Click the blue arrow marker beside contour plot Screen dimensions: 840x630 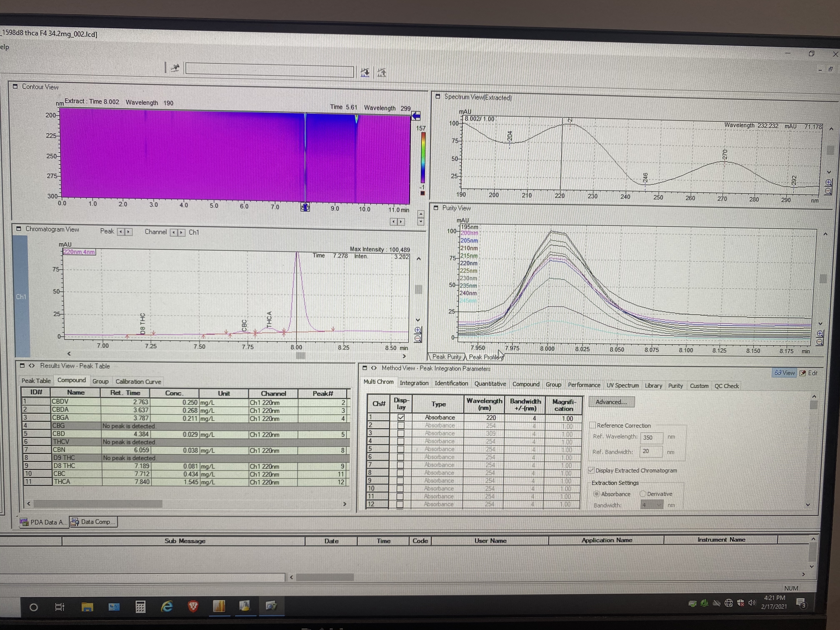[416, 116]
